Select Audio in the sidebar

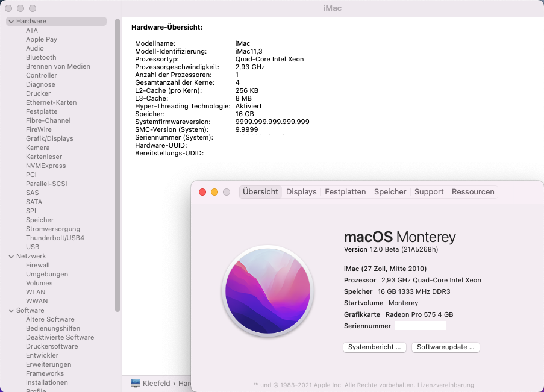pyautogui.click(x=35, y=48)
